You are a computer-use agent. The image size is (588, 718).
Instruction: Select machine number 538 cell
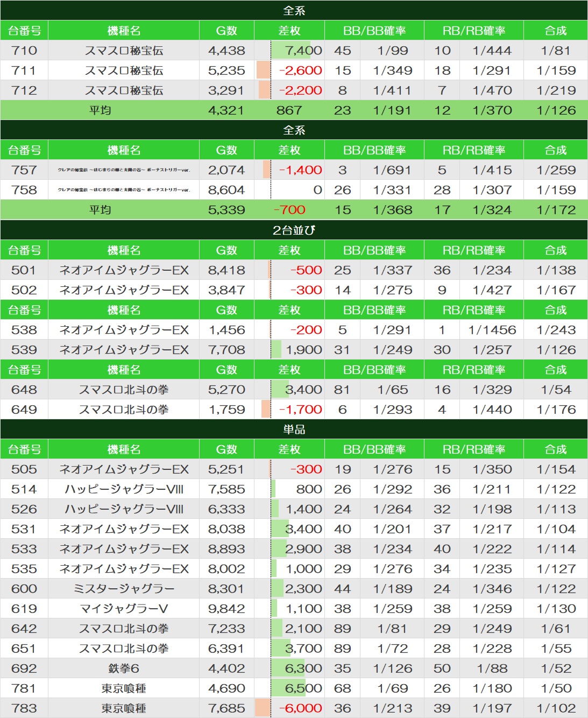tap(24, 329)
